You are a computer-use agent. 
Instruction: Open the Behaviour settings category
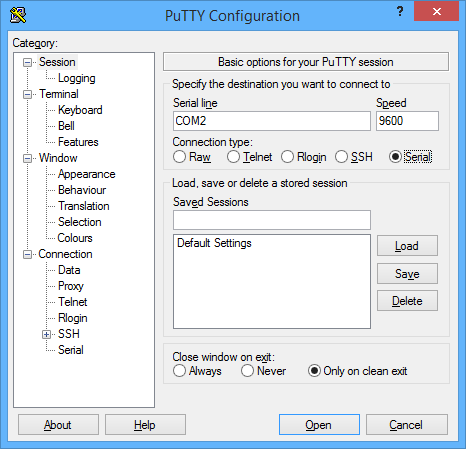(x=82, y=190)
